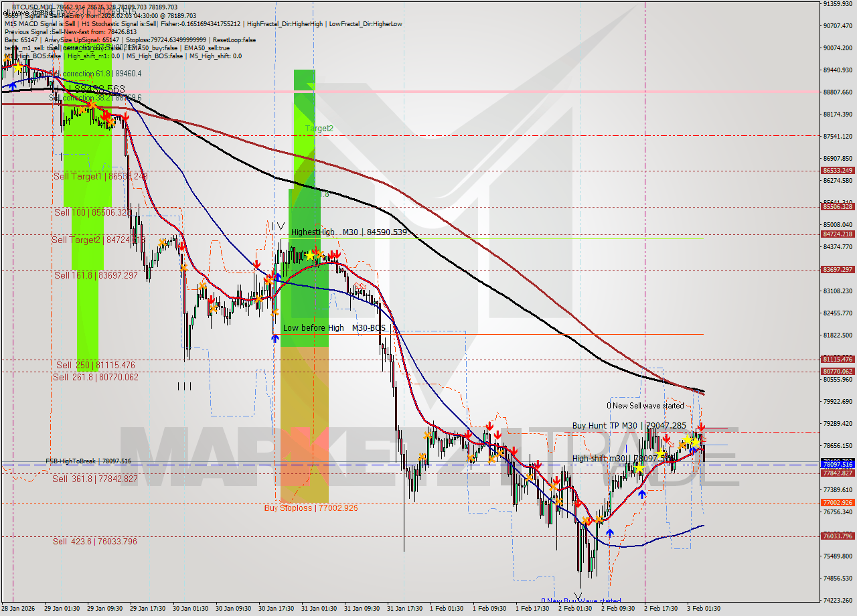Viewport: 857px width, 616px height.
Task: Click the 28 Jan 2026 date label
Action: pyautogui.click(x=19, y=609)
